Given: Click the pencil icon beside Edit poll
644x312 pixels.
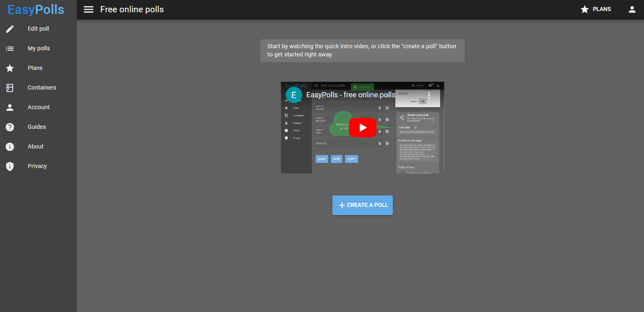Looking at the screenshot, I should 10,29.
